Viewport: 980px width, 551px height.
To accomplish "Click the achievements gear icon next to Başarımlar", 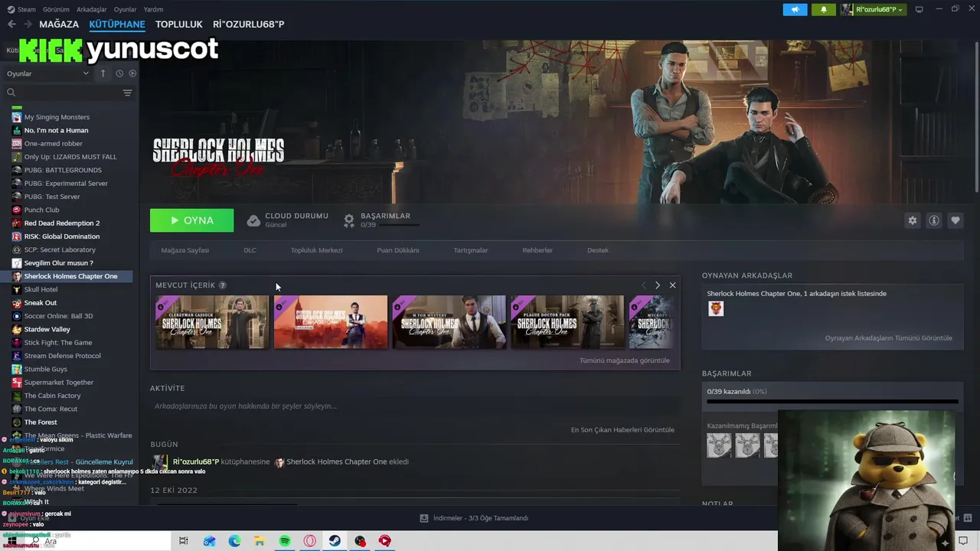I will pyautogui.click(x=349, y=220).
